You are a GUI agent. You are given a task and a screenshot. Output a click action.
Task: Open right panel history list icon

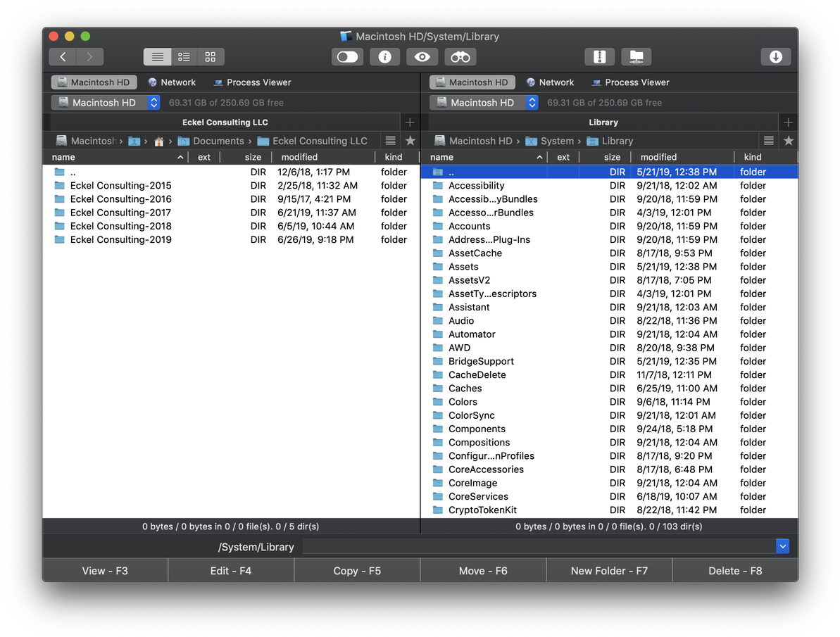(769, 140)
